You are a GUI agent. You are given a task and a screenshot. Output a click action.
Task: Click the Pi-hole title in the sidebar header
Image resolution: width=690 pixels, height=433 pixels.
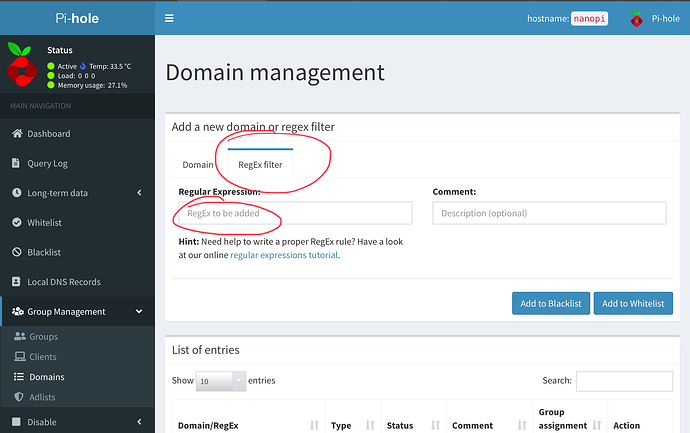pos(77,18)
